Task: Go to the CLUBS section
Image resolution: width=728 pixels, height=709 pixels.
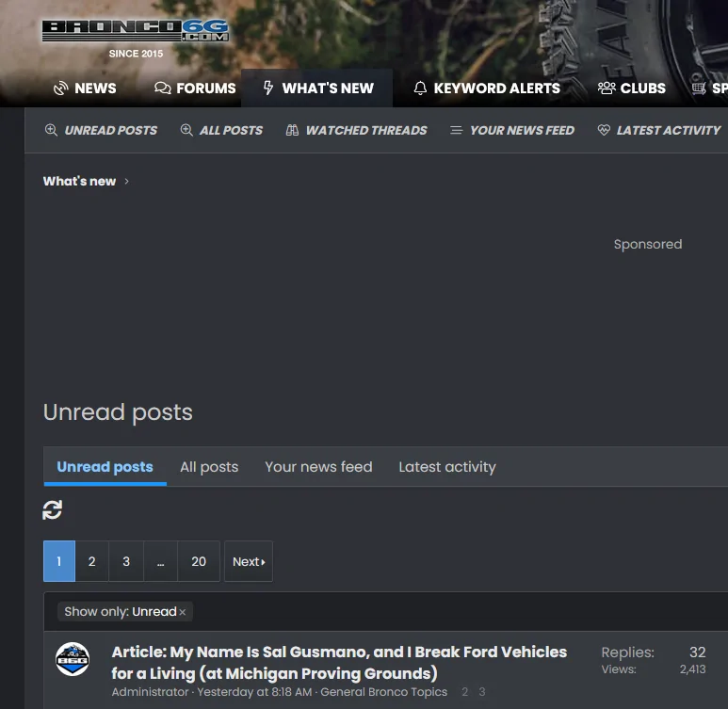Action: click(x=631, y=89)
